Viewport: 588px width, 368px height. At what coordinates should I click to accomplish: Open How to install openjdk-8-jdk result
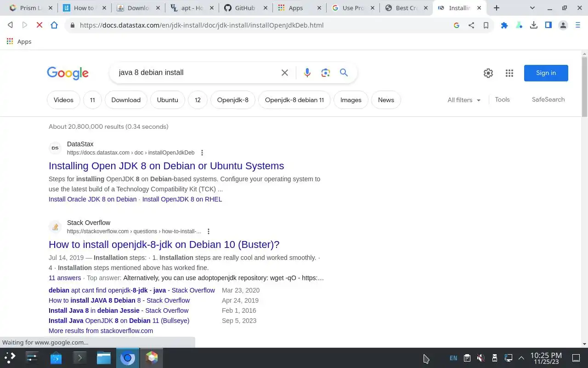pos(164,245)
